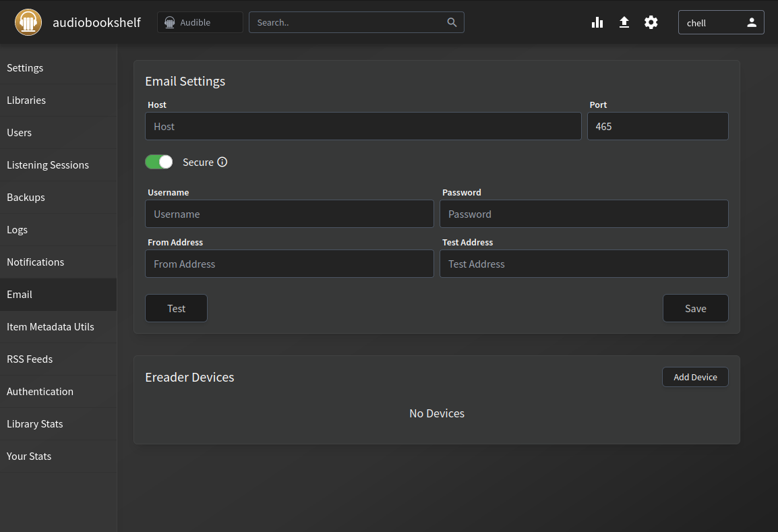Open the chell user menu
This screenshot has width=778, height=532.
click(x=721, y=22)
